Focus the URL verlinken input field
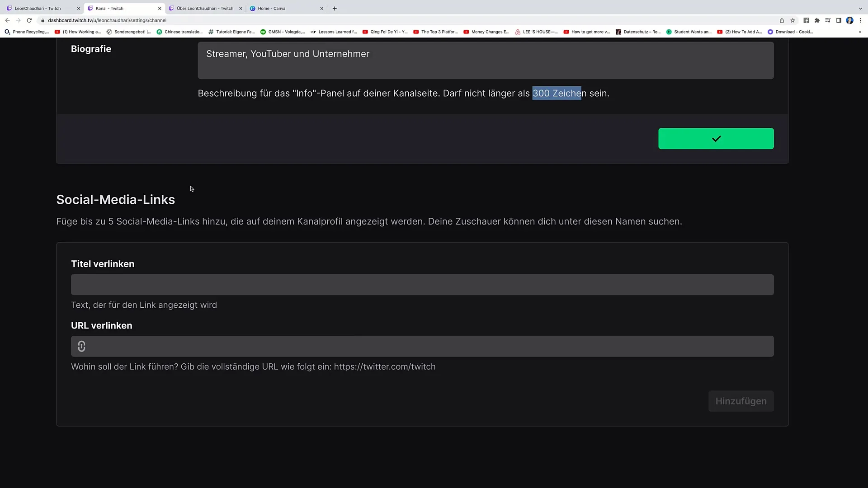The image size is (868, 488). pos(422,346)
